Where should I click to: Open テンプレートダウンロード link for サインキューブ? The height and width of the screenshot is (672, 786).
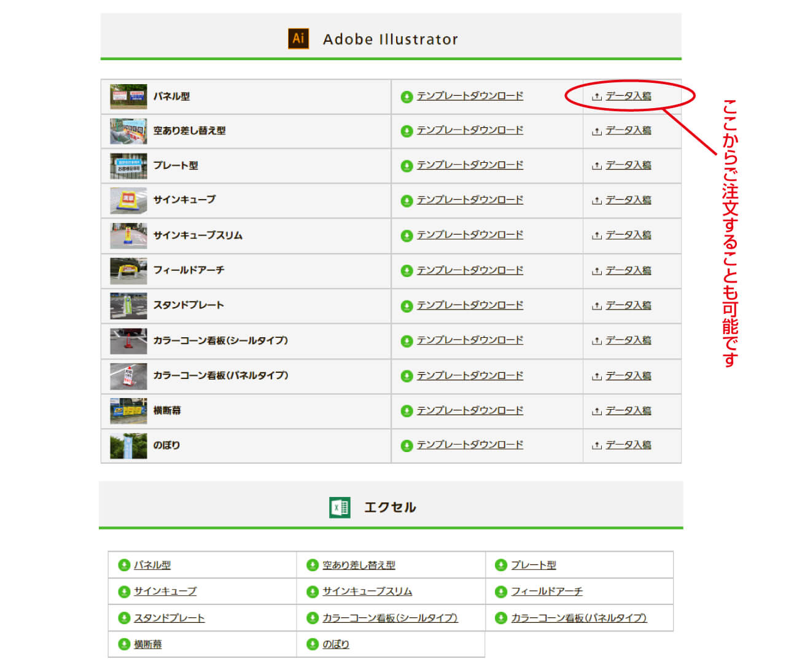[x=470, y=200]
